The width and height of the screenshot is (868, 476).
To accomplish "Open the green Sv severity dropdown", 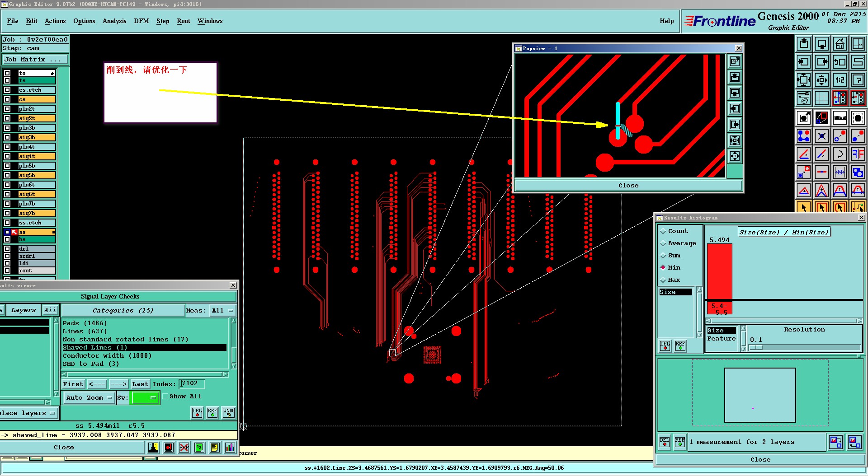I will tap(145, 397).
